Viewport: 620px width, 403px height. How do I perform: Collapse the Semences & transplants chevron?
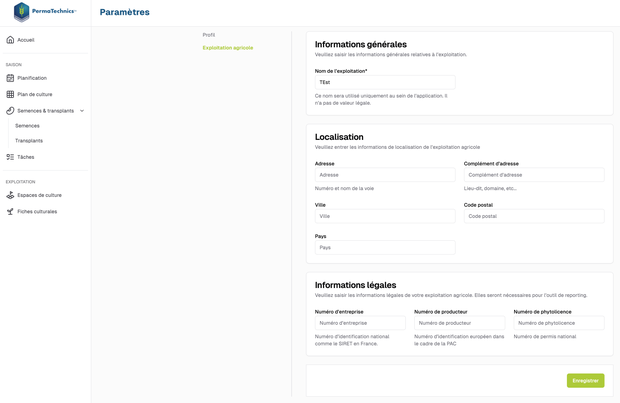tap(82, 111)
